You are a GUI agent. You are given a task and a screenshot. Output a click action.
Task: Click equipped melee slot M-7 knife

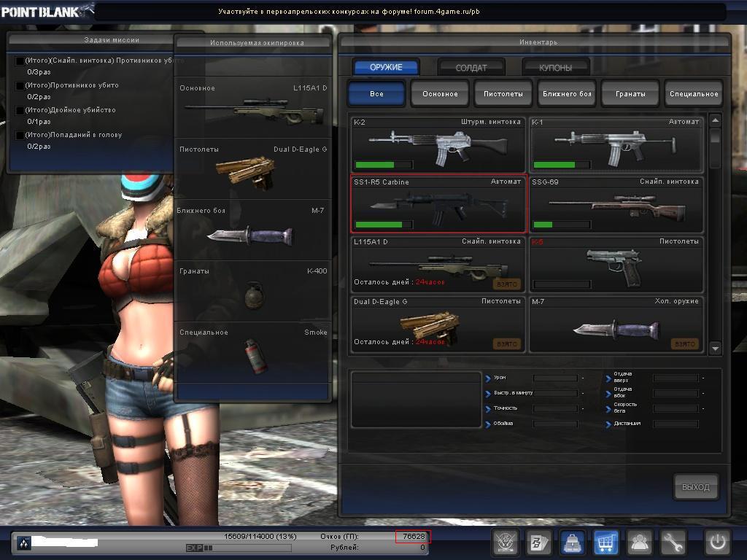253,230
